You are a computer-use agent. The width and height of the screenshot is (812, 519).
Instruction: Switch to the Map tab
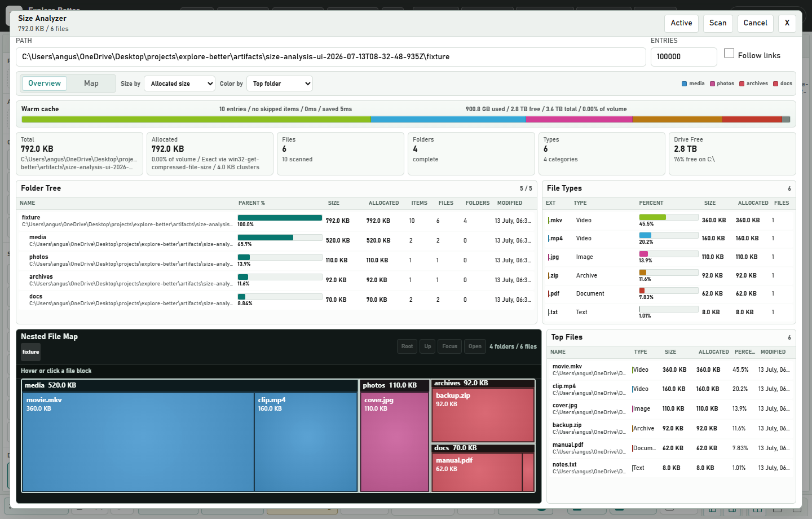point(91,83)
